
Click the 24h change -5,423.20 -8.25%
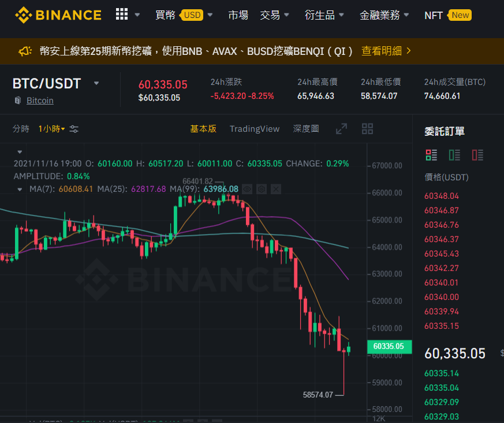point(242,96)
